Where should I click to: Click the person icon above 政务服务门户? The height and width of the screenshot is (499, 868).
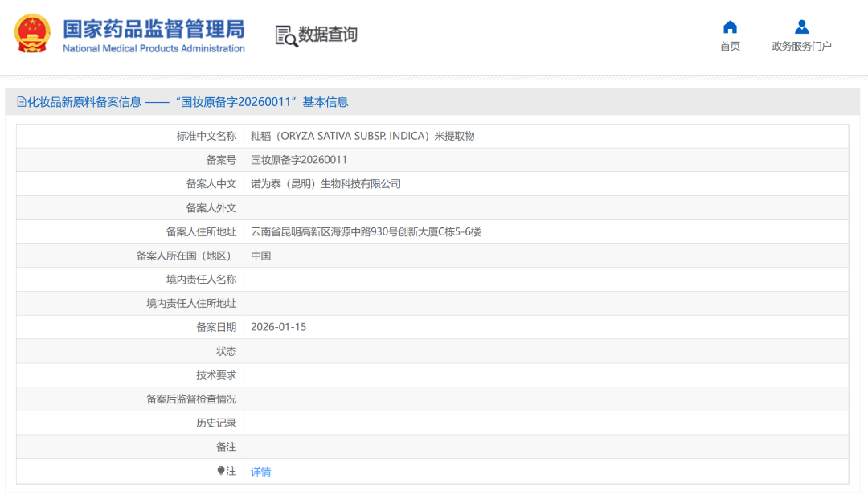(801, 27)
